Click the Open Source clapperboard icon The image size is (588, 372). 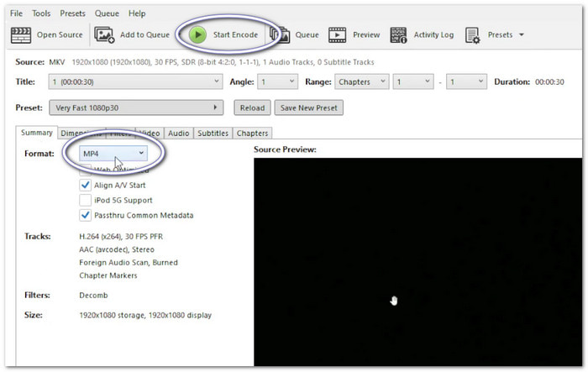click(x=21, y=35)
